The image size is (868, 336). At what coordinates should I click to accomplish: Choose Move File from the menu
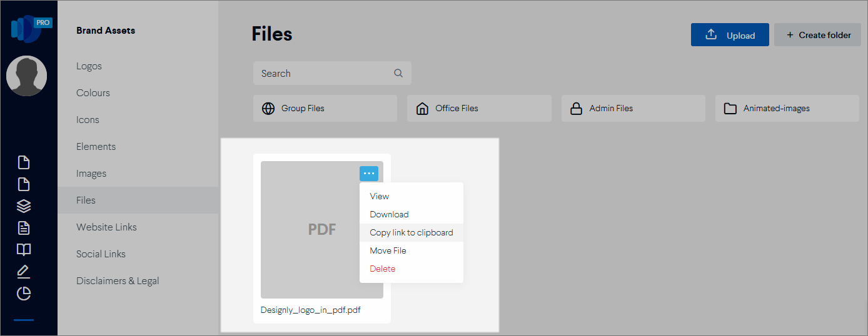click(411, 250)
